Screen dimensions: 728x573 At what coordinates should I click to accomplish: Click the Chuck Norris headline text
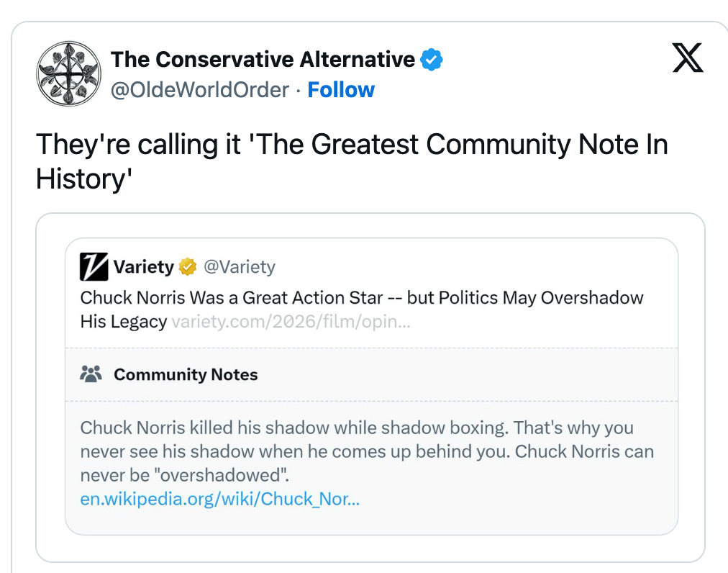362,298
